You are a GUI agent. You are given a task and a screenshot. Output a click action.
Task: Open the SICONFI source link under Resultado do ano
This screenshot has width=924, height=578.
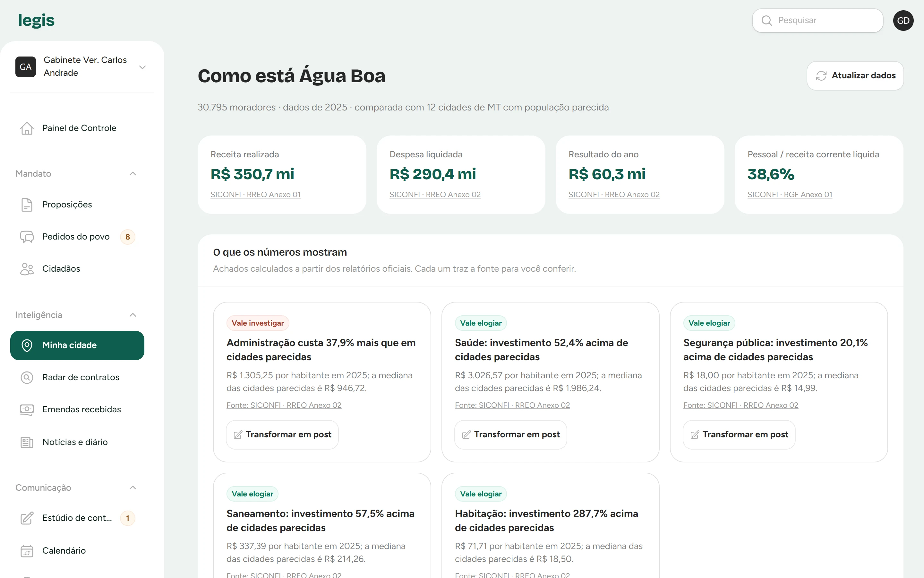click(x=614, y=195)
